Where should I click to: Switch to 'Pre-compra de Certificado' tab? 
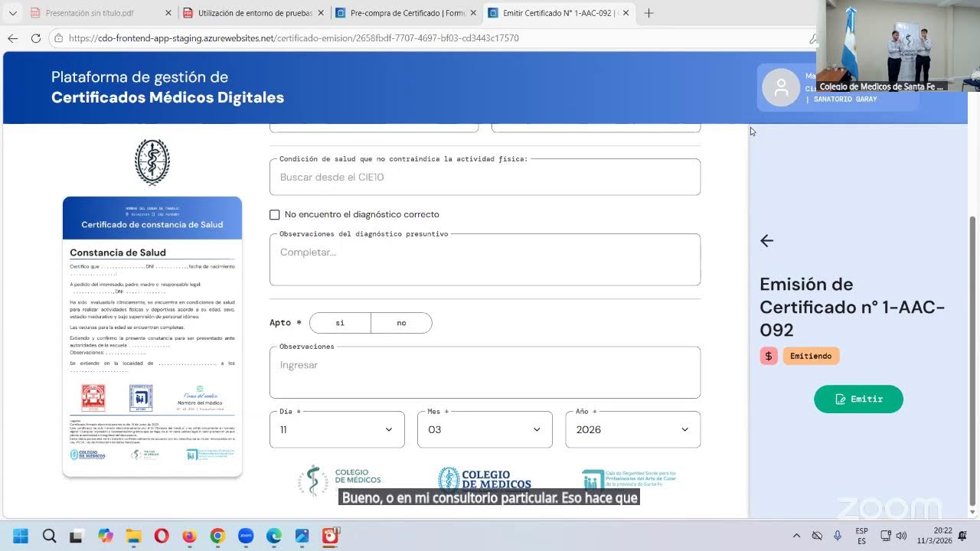[x=408, y=13]
